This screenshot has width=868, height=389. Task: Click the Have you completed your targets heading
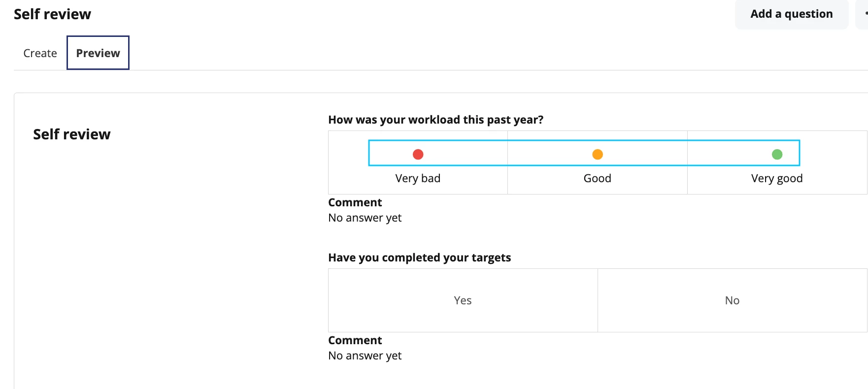tap(419, 258)
